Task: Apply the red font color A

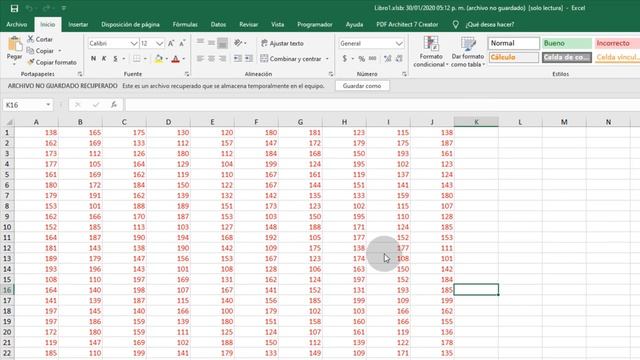Action: [x=176, y=59]
